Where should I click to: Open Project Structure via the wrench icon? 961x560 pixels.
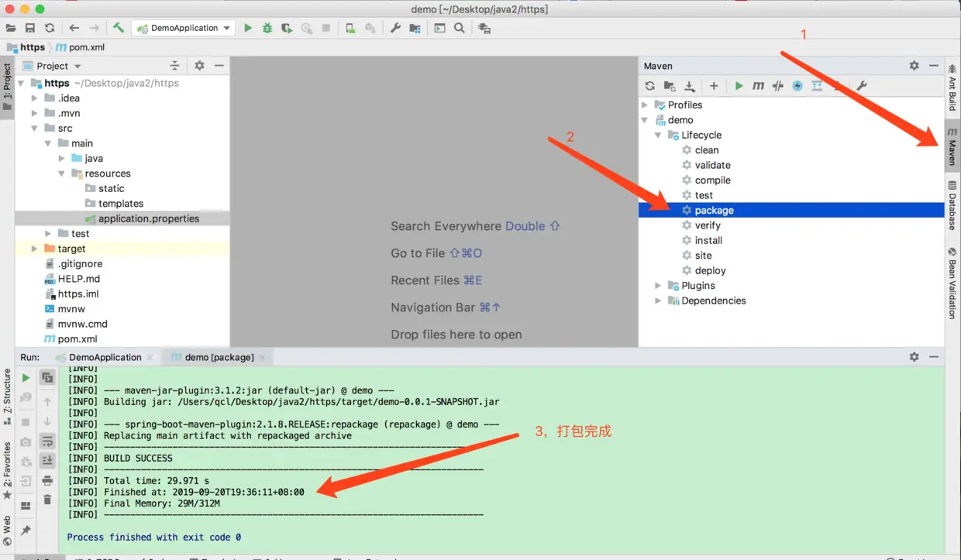395,28
